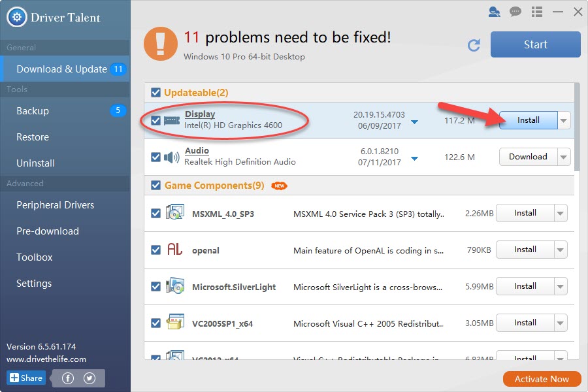
Task: Install MSXML_4.0_SP3 component
Action: tap(525, 214)
